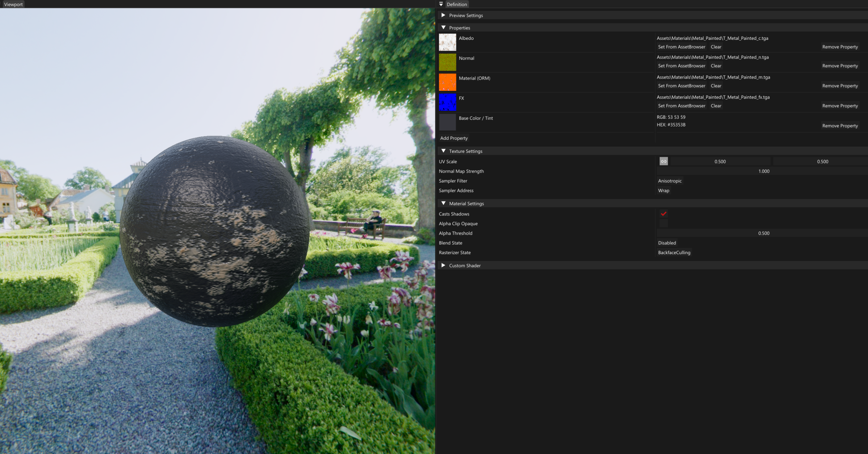Collapse the Texture Settings section
868x454 pixels.
[x=443, y=151]
